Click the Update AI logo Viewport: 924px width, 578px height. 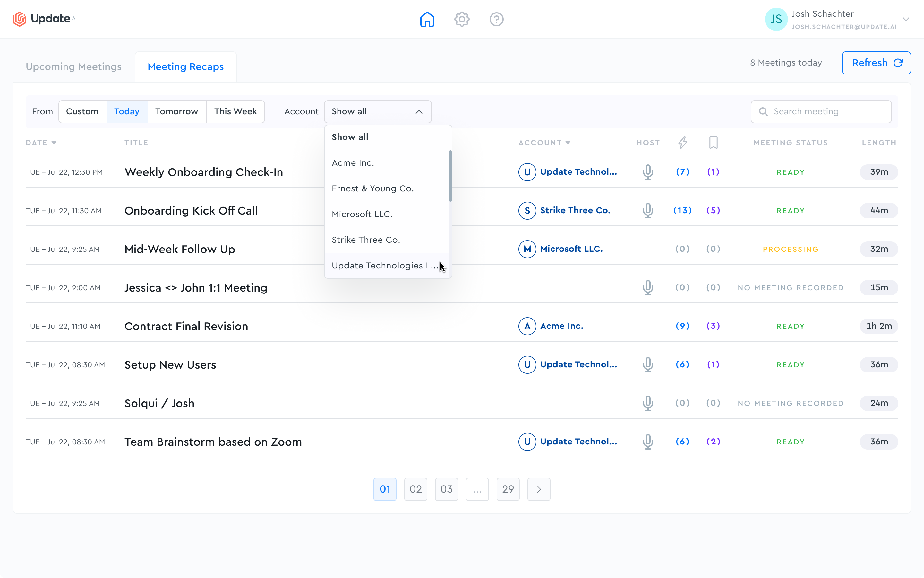pos(44,19)
